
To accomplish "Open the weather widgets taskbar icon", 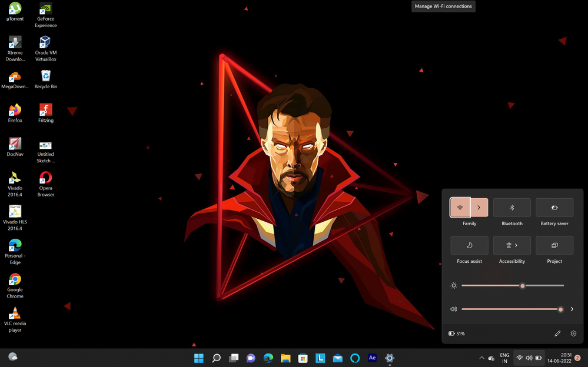I will [x=13, y=356].
